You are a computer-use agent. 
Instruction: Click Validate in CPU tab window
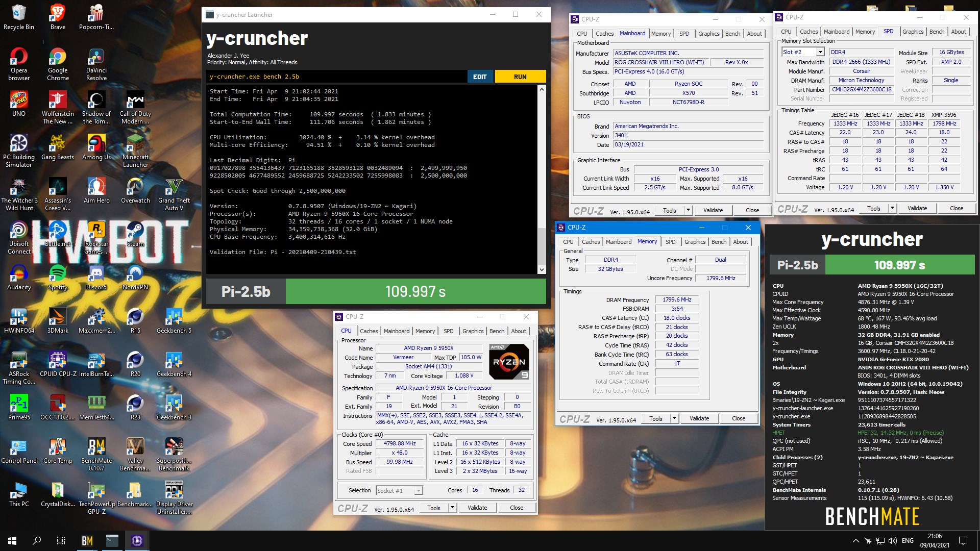tap(477, 508)
